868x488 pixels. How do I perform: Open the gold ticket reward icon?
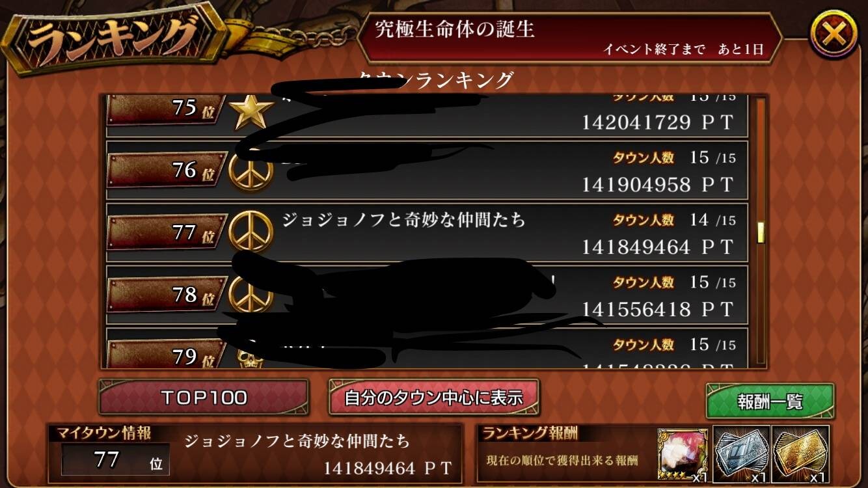click(x=801, y=454)
